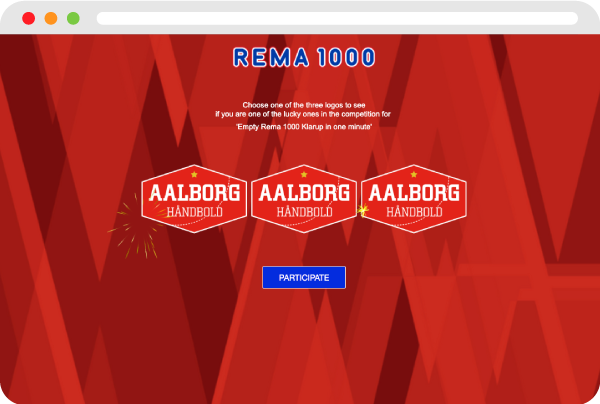Open the REMA 1000 logo at top

304,57
